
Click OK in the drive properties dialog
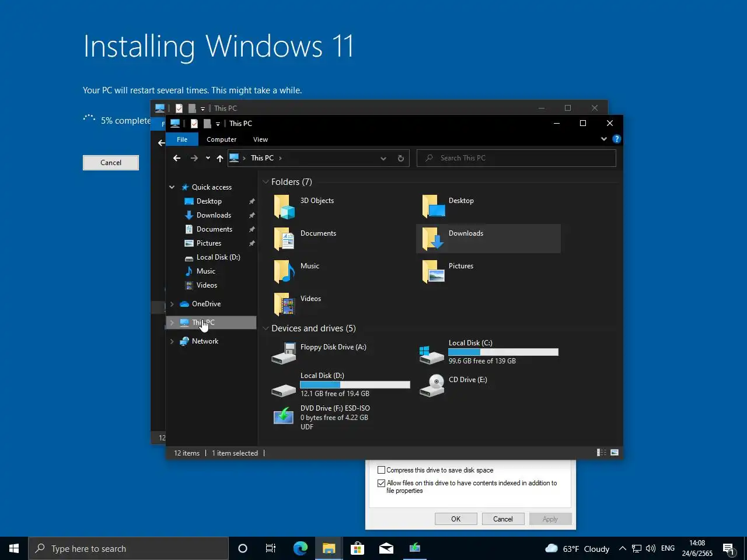(x=456, y=519)
